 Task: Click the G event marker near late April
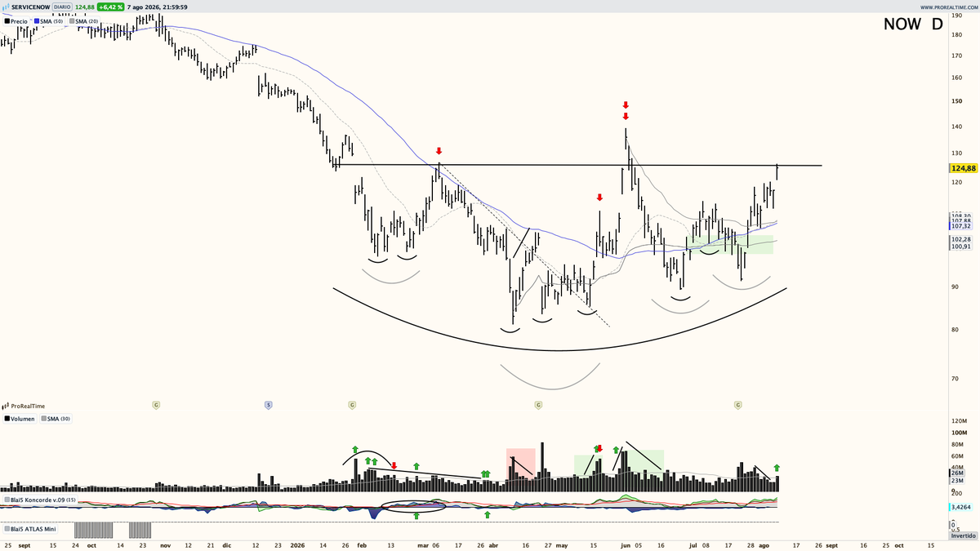[537, 404]
